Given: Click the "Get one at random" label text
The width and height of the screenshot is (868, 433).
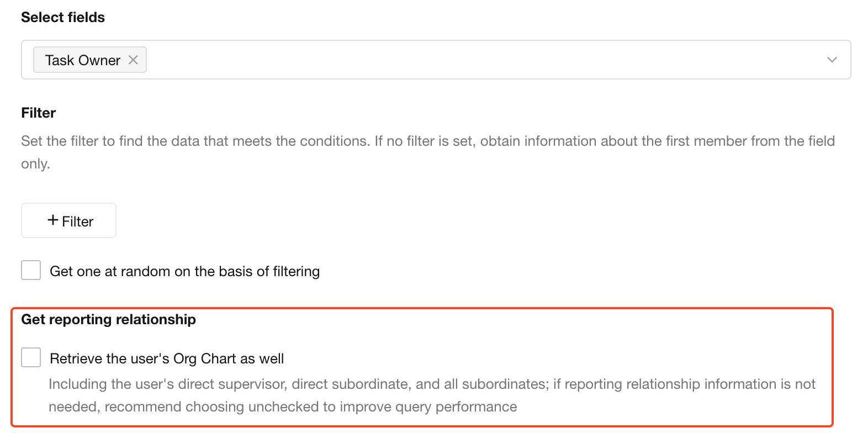Looking at the screenshot, I should tap(184, 271).
